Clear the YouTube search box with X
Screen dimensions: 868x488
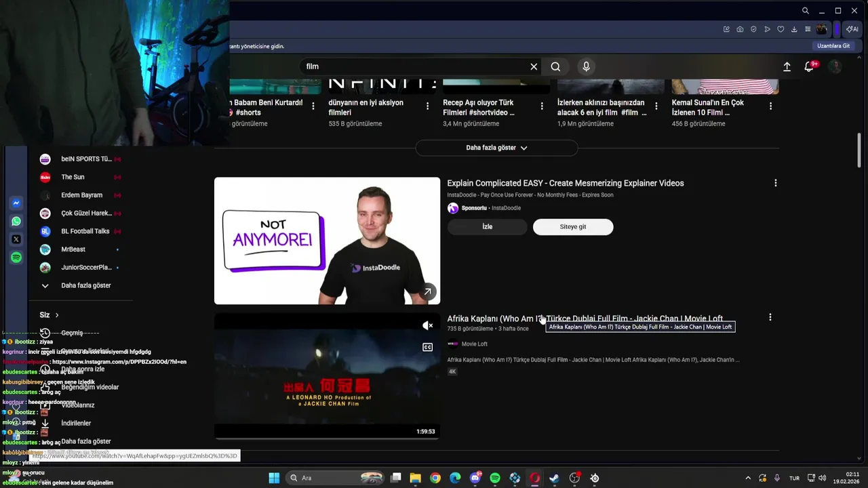(x=534, y=66)
